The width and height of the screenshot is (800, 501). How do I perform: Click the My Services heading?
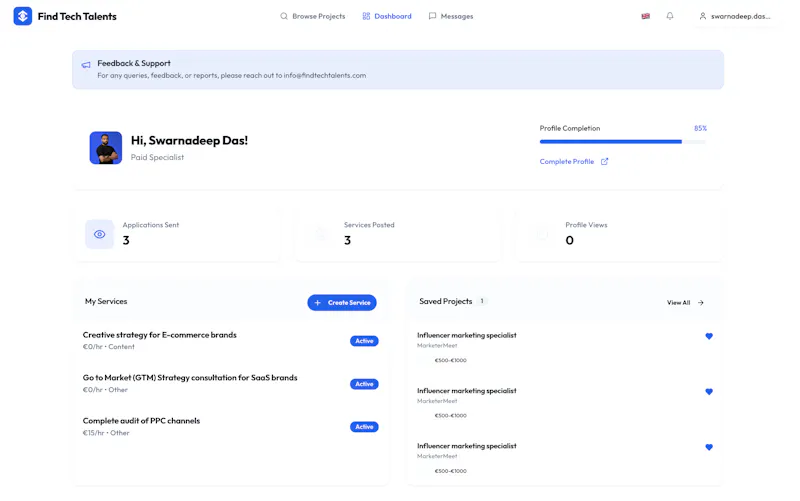tap(106, 302)
